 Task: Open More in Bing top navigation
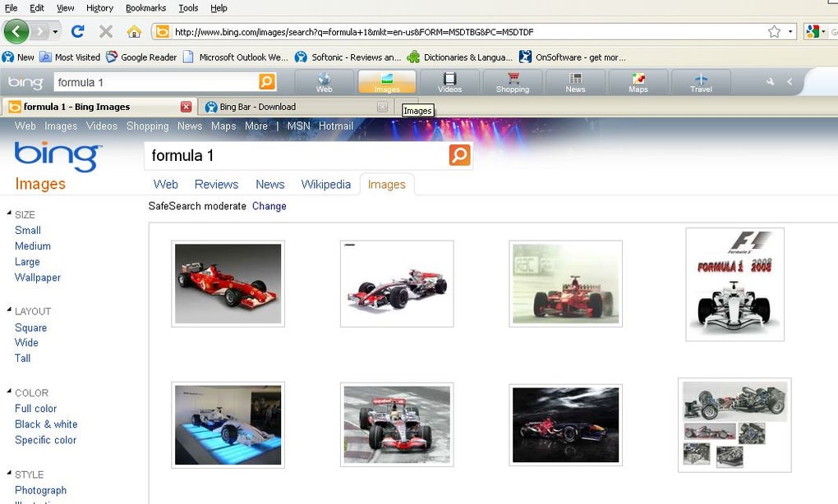click(256, 126)
